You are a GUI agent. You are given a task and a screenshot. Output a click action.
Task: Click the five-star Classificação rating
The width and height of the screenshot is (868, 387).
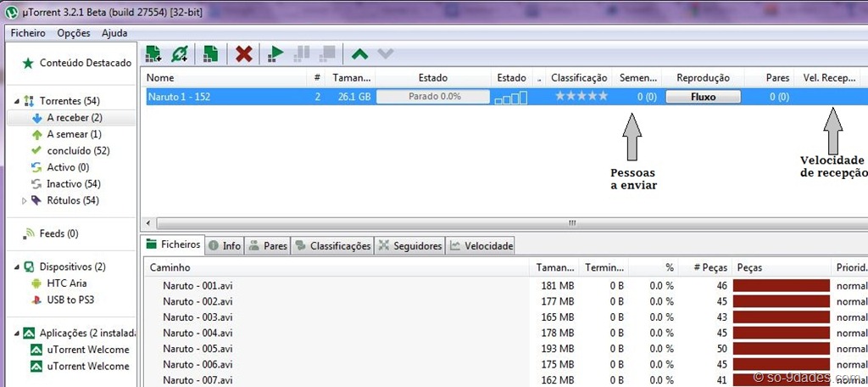581,97
